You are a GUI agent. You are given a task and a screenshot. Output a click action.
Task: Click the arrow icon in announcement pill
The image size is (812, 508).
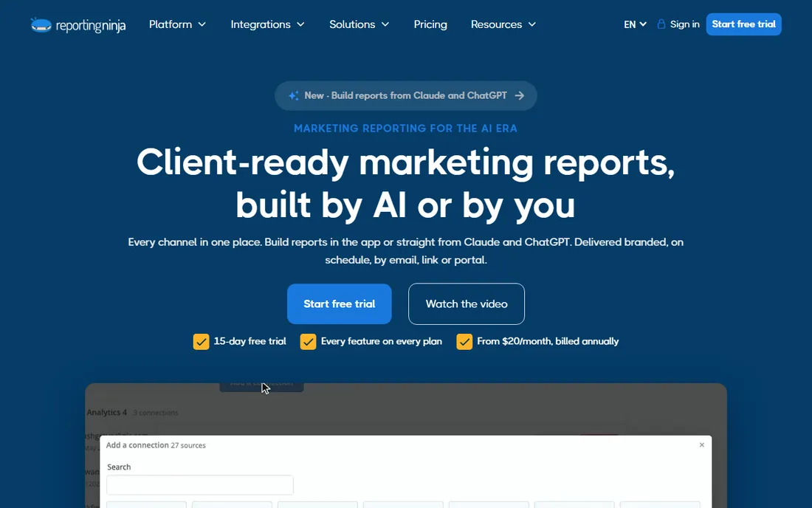pyautogui.click(x=520, y=96)
